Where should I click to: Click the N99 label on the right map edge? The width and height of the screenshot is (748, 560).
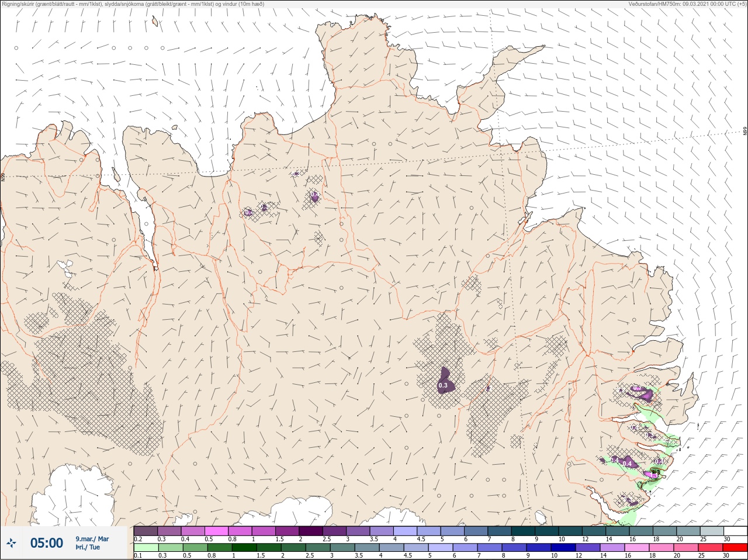745,132
